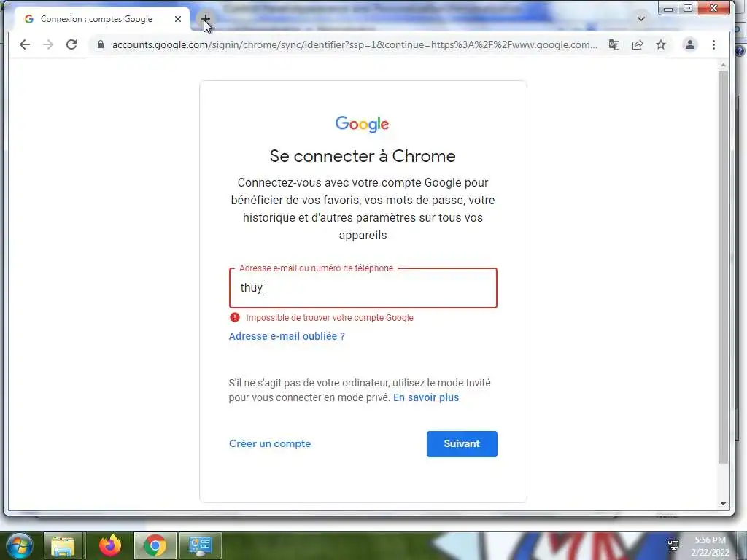Image resolution: width=747 pixels, height=560 pixels.
Task: Click the share page icon in address bar
Action: (638, 44)
